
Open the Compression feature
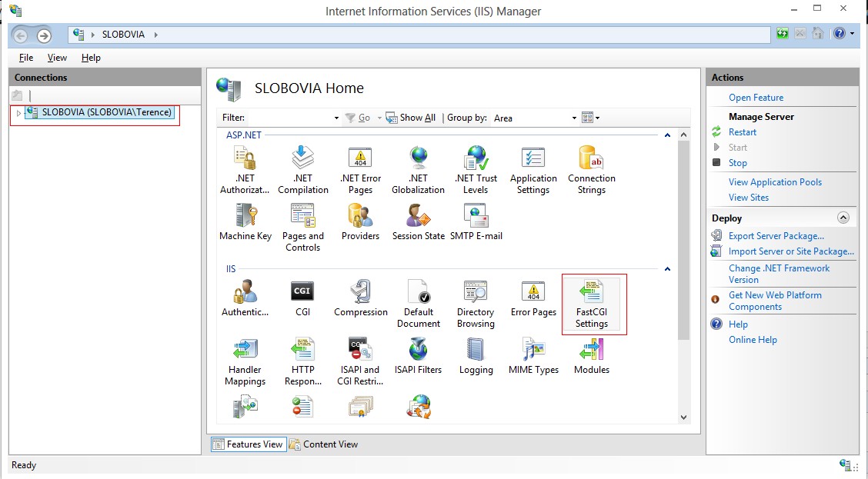pos(360,298)
